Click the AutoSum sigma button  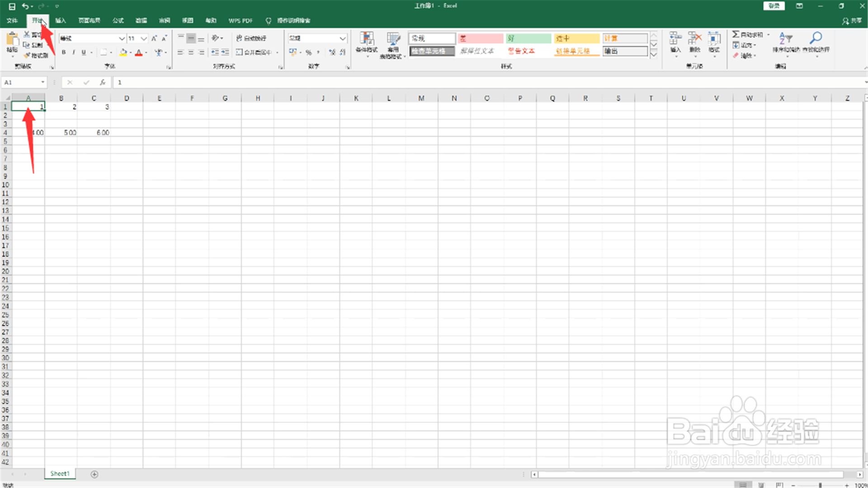[748, 34]
